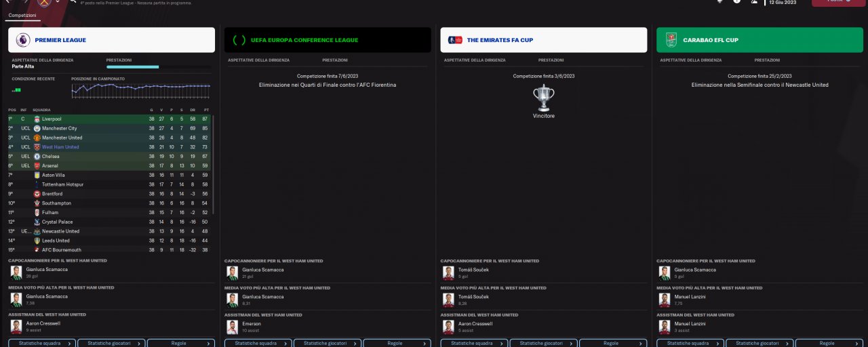868x347 pixels.
Task: Select Tottenham Hotspur row in table
Action: point(109,184)
